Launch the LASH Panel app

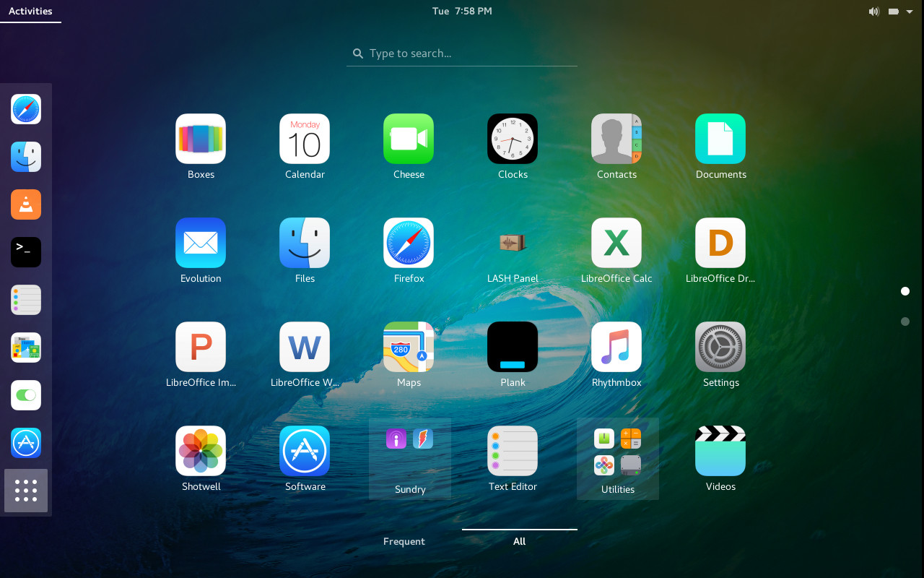[x=513, y=243]
